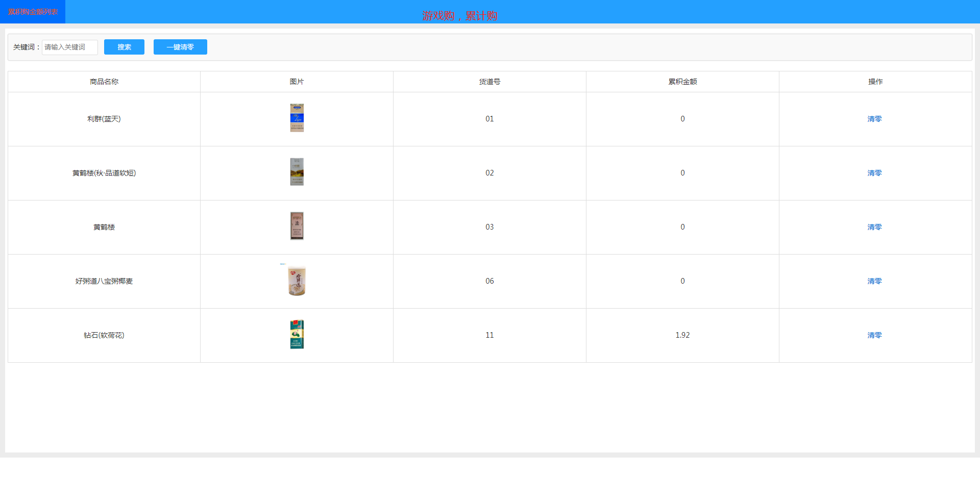The image size is (980, 478).
Task: Click the 钻石(软荷花) product name
Action: (x=104, y=335)
